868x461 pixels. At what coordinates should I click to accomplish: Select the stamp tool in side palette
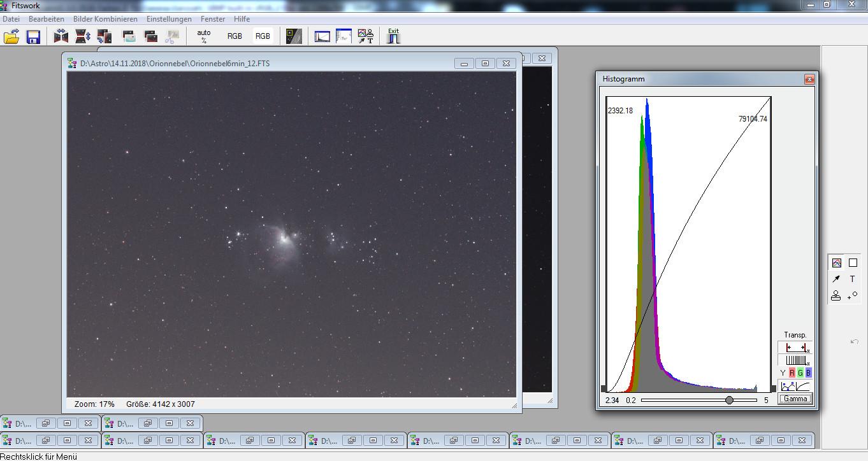[x=836, y=295]
